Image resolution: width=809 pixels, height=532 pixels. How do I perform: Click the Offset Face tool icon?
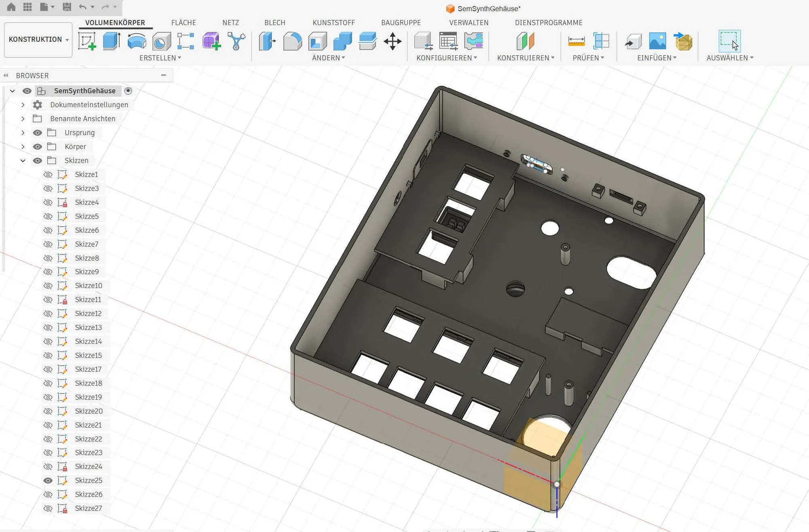tap(368, 41)
